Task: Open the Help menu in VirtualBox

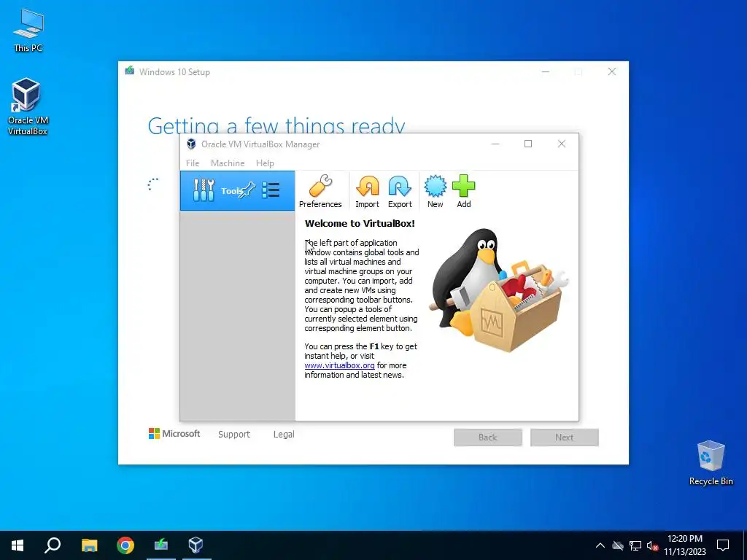Action: 265,163
